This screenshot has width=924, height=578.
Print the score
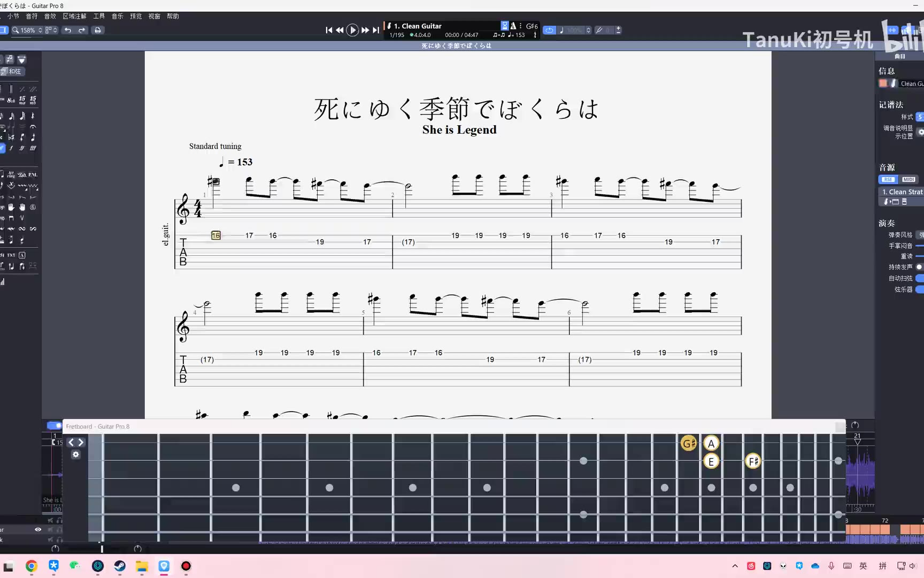(98, 30)
